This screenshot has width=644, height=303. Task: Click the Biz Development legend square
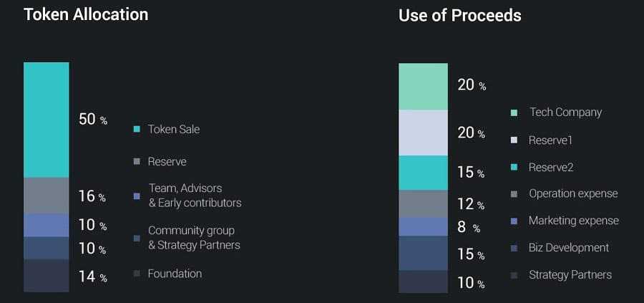514,249
